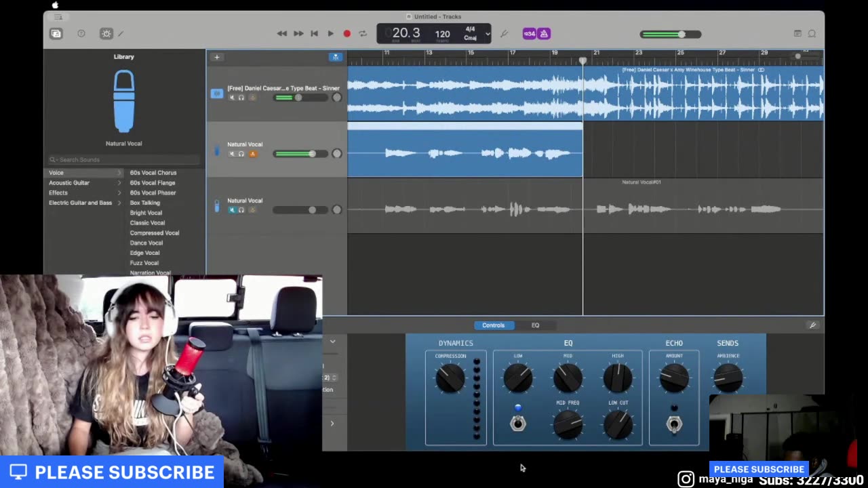Start recording with the Record button
Viewport: 868px width, 488px height.
pos(347,33)
